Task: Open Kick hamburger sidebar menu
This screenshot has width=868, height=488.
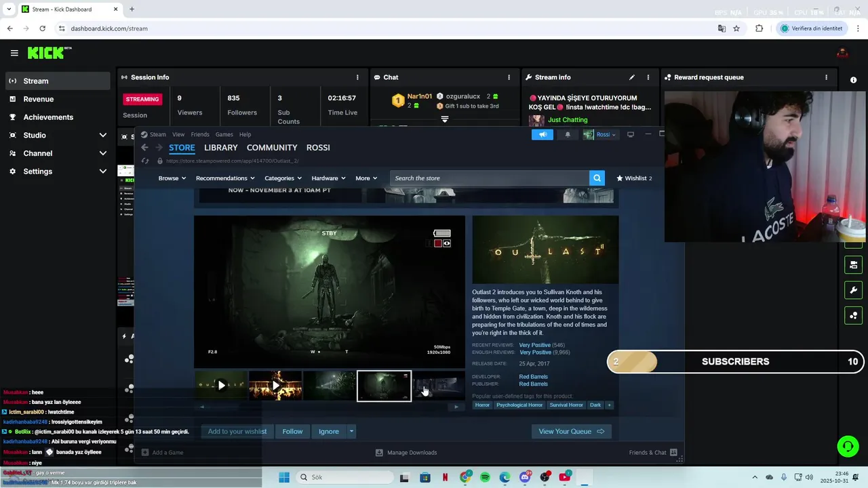Action: point(14,53)
